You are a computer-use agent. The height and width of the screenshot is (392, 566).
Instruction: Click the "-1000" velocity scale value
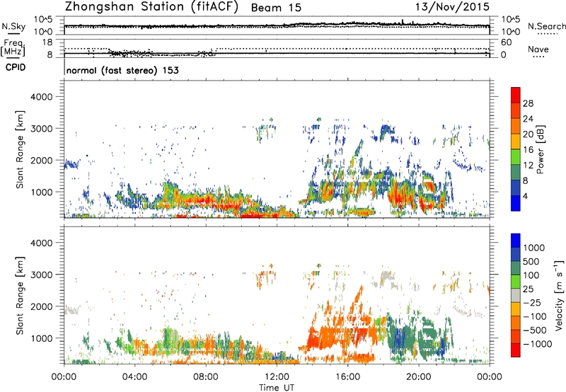coord(537,344)
